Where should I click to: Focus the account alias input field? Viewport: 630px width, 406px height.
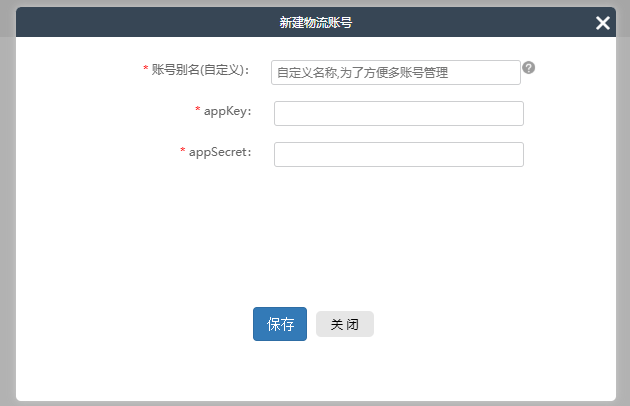(x=395, y=72)
